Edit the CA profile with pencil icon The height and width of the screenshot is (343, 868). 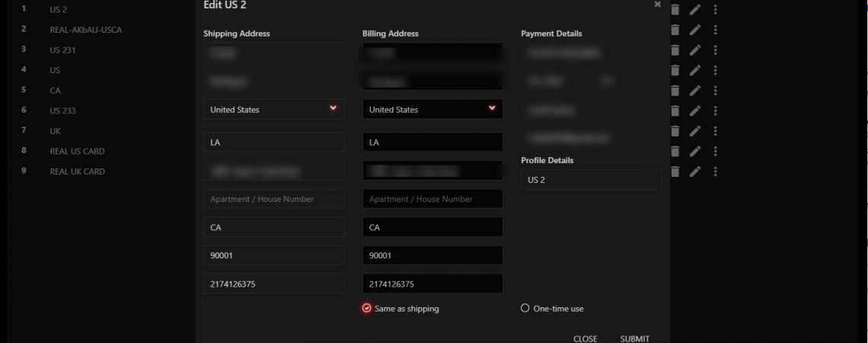pos(694,91)
